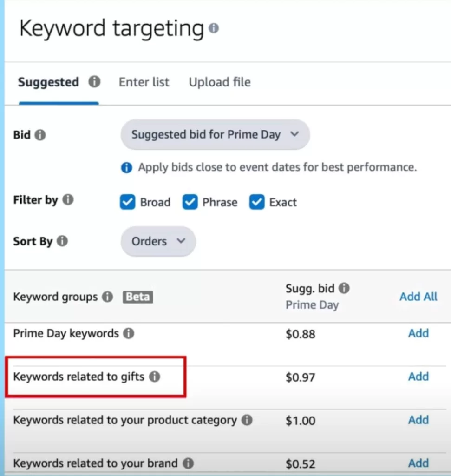Click info icon next to Sort By
Viewport: 451px width, 476px height.
tap(62, 241)
